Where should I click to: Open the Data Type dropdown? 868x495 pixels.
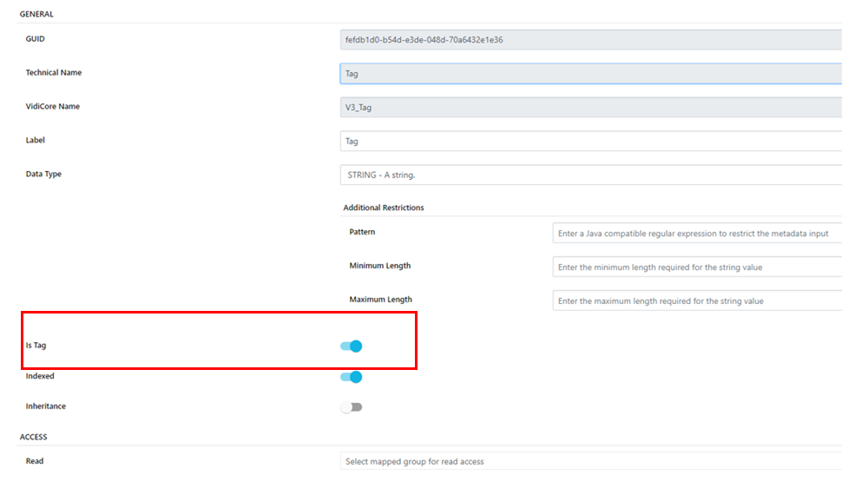point(590,175)
